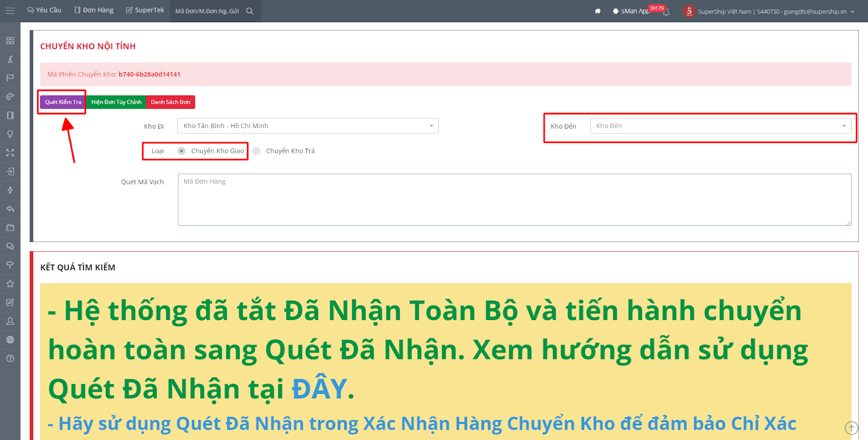Open the dashboard grid icon in the sidebar
Viewport: 868px width, 440px height.
(x=10, y=41)
